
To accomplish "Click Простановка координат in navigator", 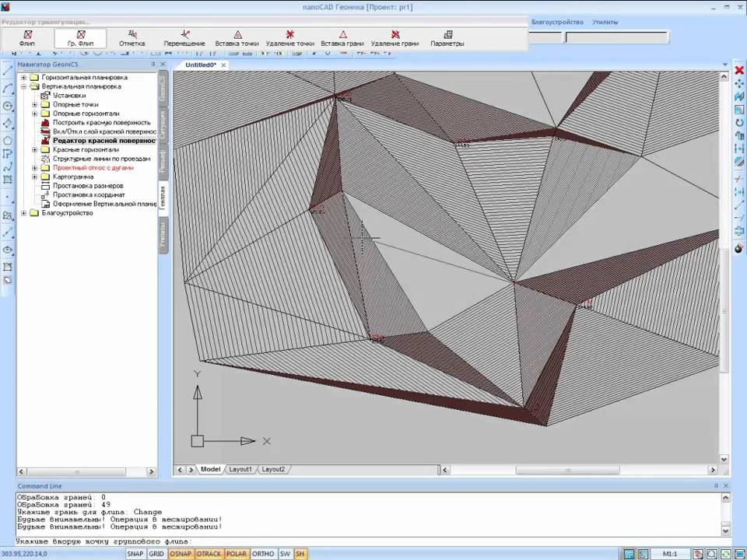I will click(x=88, y=195).
